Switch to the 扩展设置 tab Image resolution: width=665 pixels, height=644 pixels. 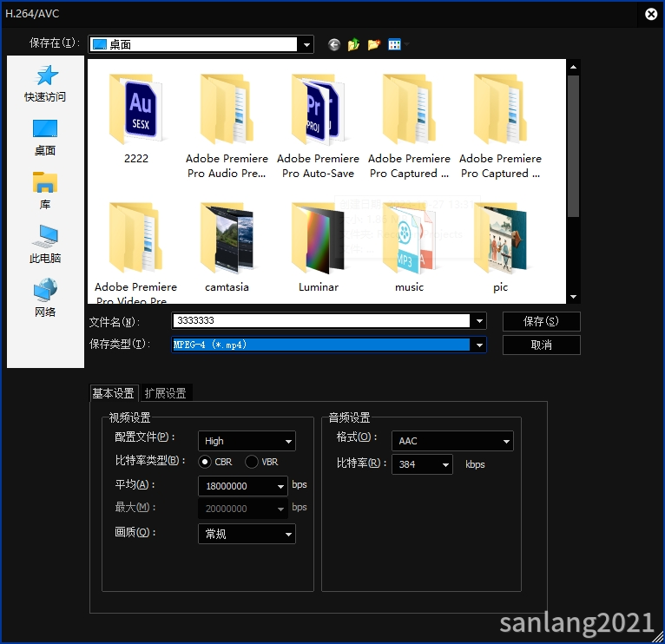166,393
